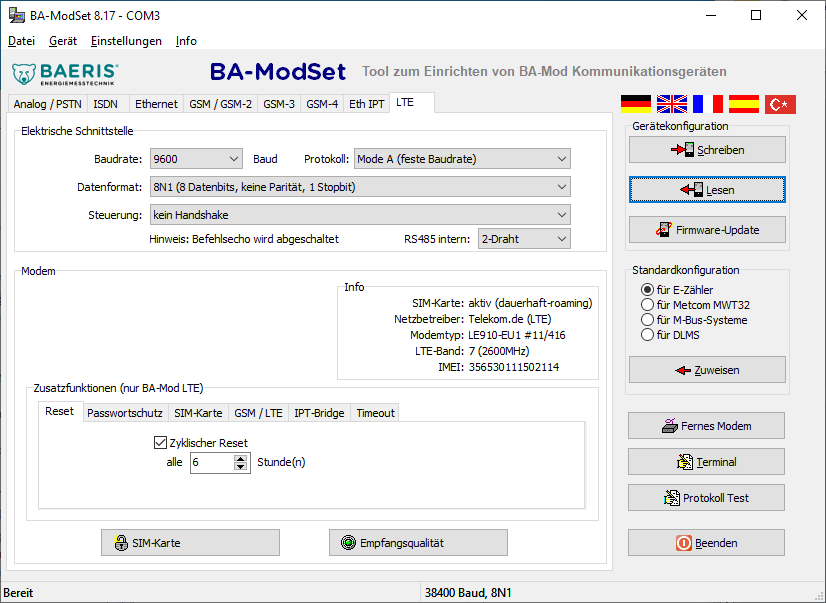The height and width of the screenshot is (603, 826).
Task: Click the Schreiben button to write configuration
Action: pos(707,150)
